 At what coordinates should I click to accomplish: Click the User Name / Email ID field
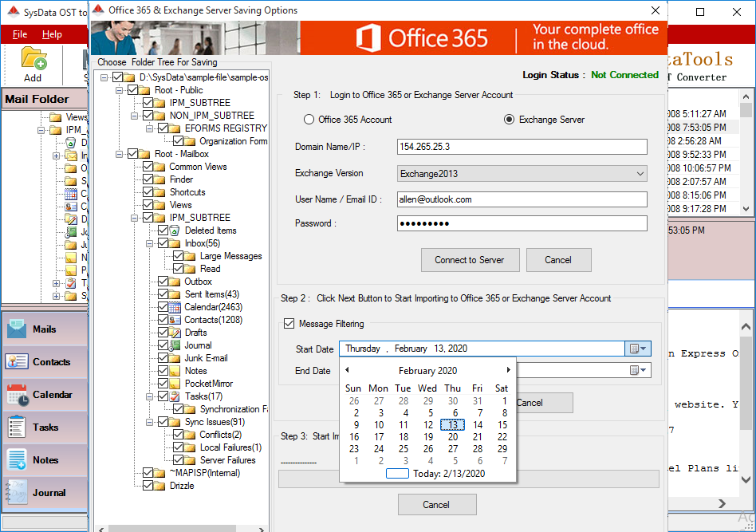point(522,199)
